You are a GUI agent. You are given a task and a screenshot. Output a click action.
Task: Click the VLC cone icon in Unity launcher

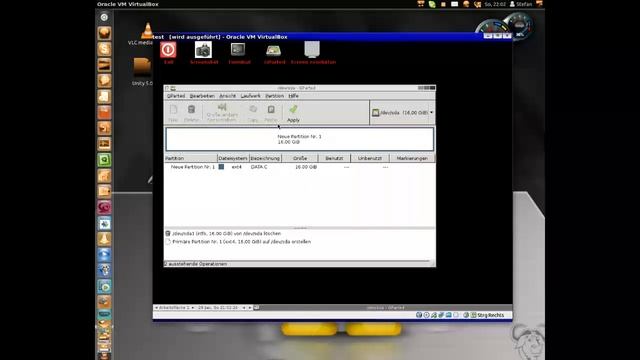(104, 239)
